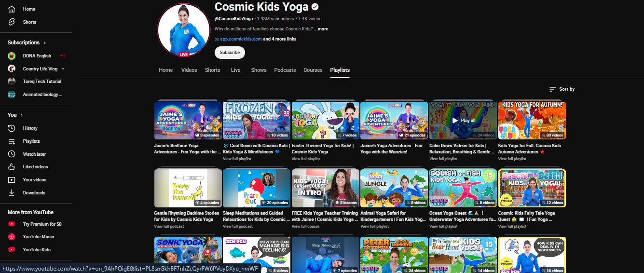Open Peace Out podcast thumbnail
The height and width of the screenshot is (273, 644).
point(257,188)
